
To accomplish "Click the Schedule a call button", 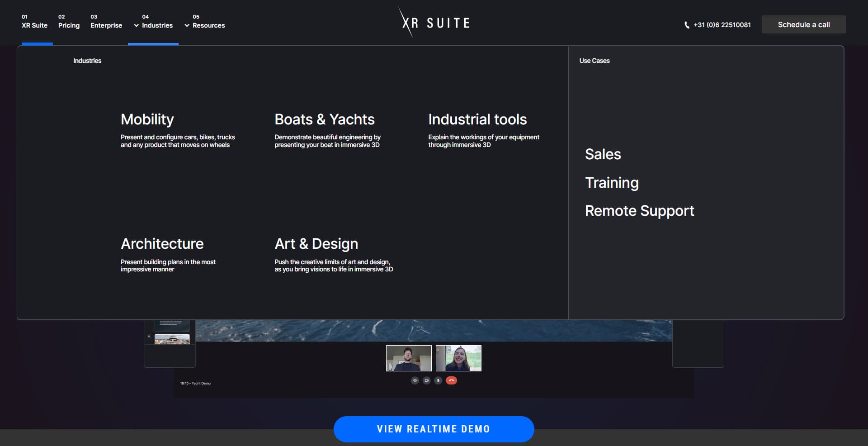I will (804, 24).
